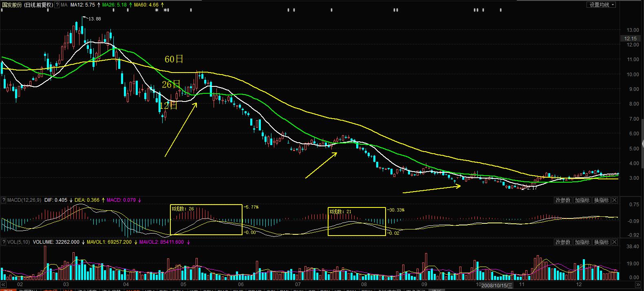
Task: Click the MAVOL1: 69257.200 readout
Action: 109,242
